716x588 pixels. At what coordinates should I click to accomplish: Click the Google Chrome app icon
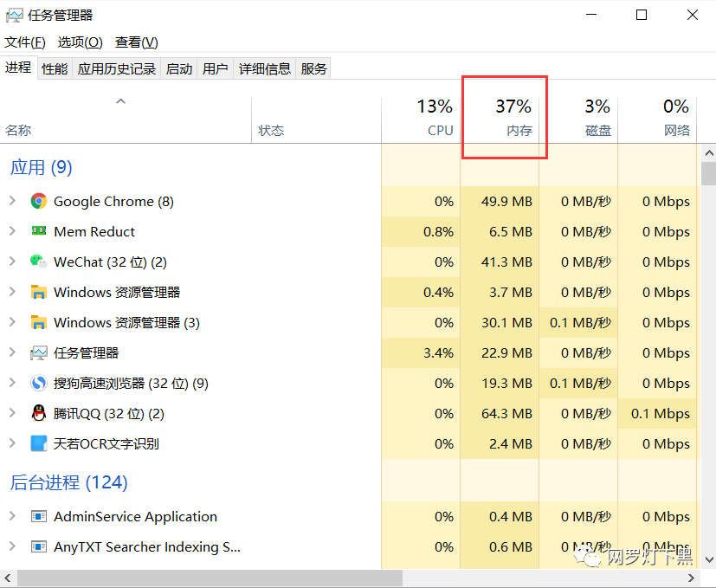(x=39, y=201)
